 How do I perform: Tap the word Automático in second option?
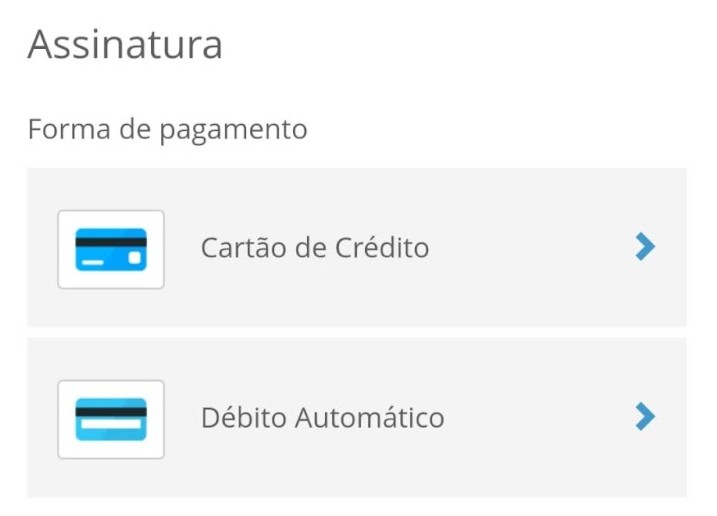pos(369,418)
